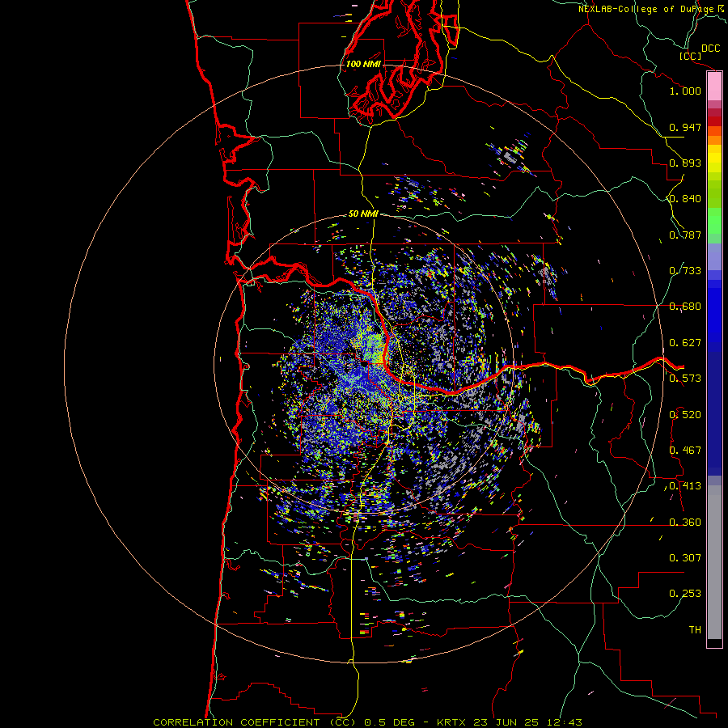The width and height of the screenshot is (728, 728).
Task: Click the 0.520 scale value
Action: tap(685, 415)
